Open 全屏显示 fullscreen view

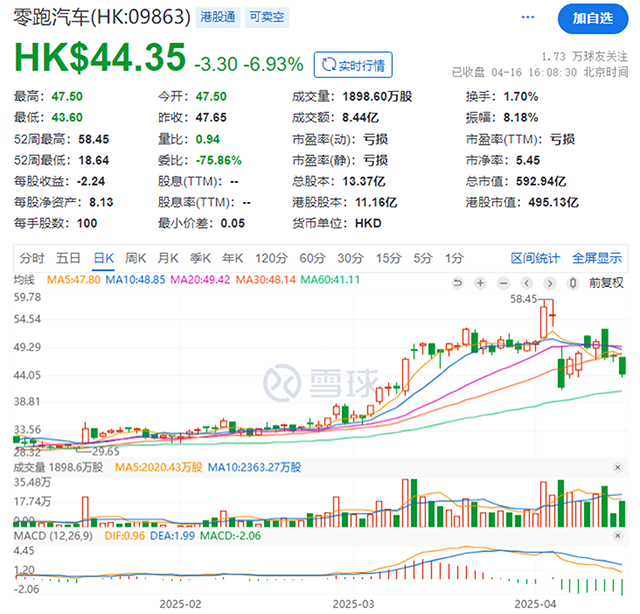point(597,258)
